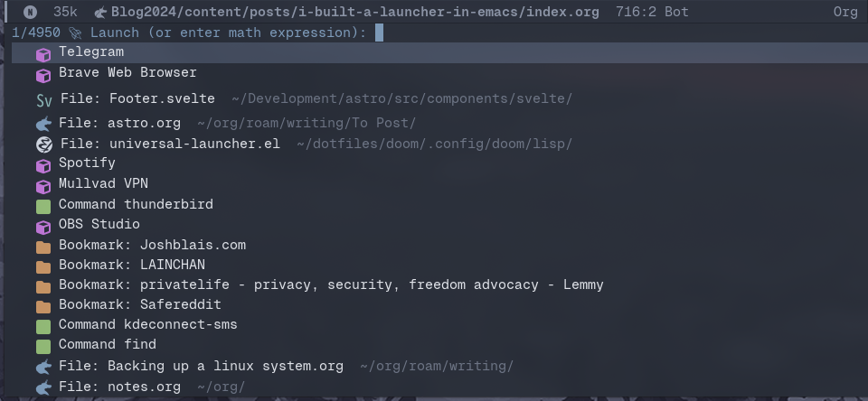
Task: Click the 716:2 Bot position indicator
Action: 652,12
